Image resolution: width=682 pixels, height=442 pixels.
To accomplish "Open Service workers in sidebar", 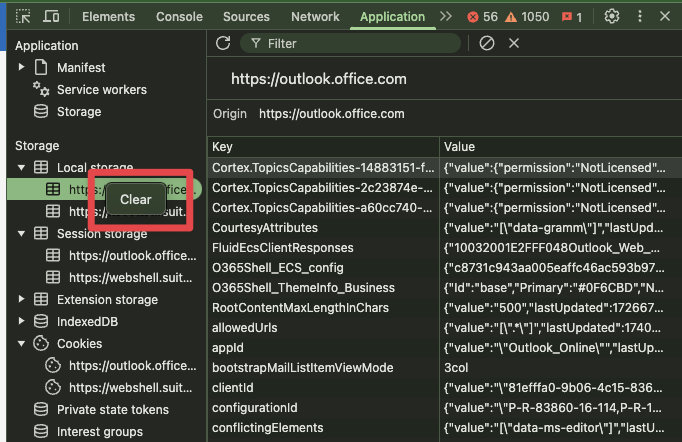I will tap(101, 90).
